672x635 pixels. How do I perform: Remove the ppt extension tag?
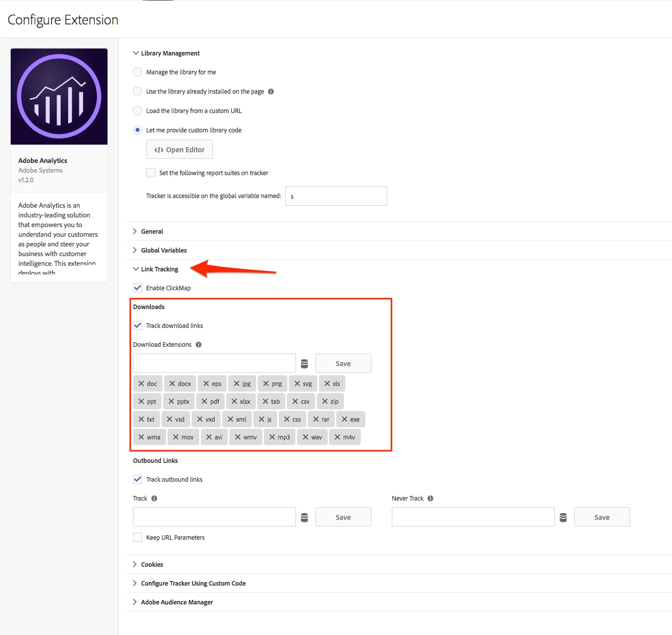coord(141,401)
